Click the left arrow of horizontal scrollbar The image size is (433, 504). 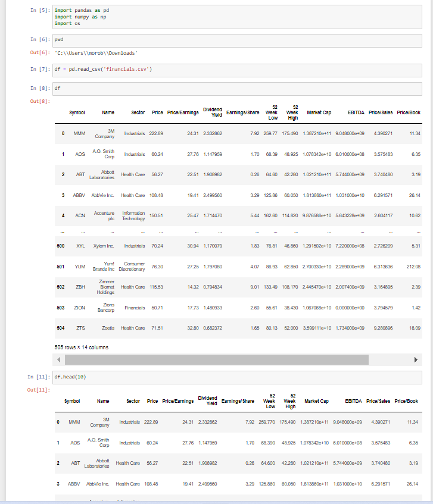58,359
